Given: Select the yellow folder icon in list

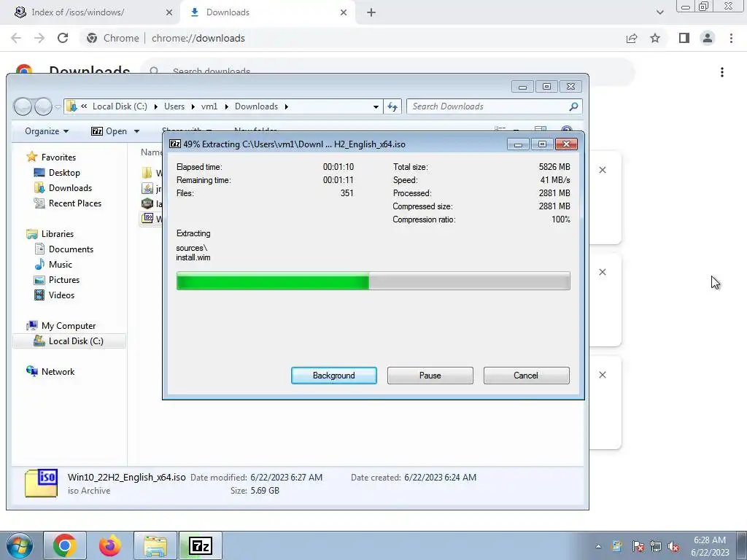Looking at the screenshot, I should 147,172.
